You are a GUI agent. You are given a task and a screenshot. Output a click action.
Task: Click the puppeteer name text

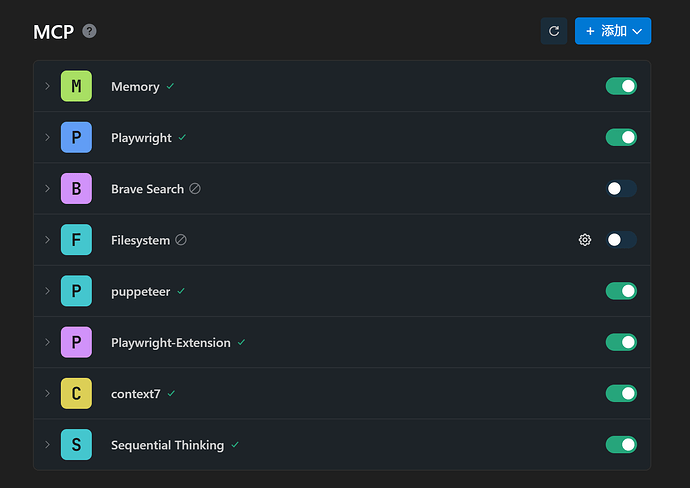tap(140, 292)
